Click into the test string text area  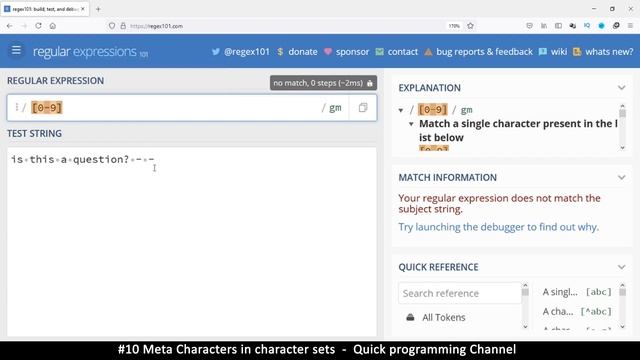pos(191,241)
